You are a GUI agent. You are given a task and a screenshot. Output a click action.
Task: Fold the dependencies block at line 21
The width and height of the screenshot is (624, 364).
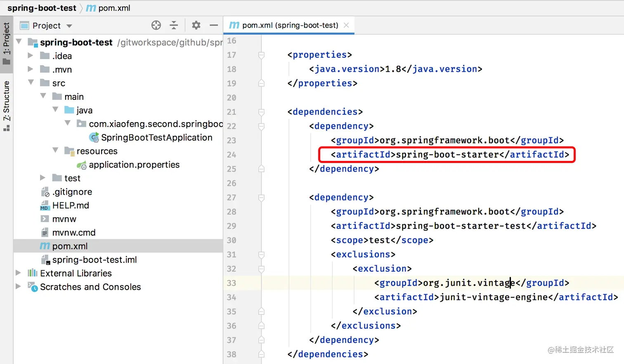(x=261, y=112)
